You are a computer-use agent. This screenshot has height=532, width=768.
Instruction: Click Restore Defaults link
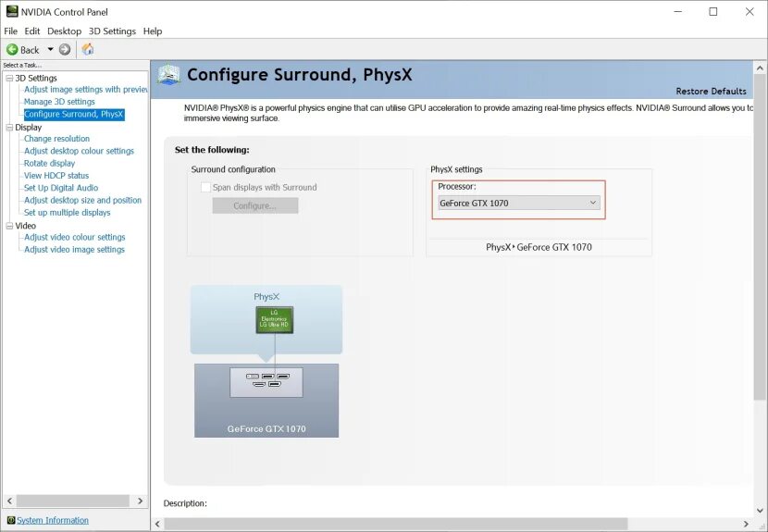[711, 91]
